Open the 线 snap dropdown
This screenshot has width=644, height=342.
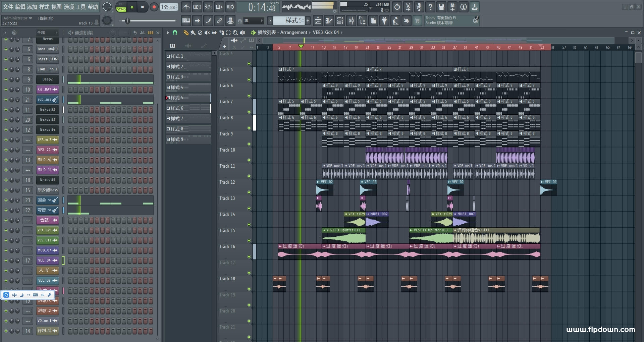coord(254,21)
